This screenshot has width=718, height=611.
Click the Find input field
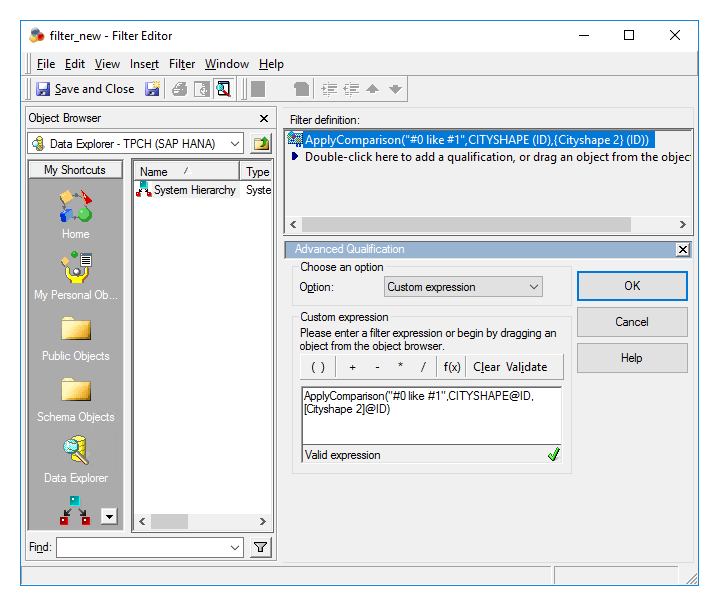pos(143,547)
